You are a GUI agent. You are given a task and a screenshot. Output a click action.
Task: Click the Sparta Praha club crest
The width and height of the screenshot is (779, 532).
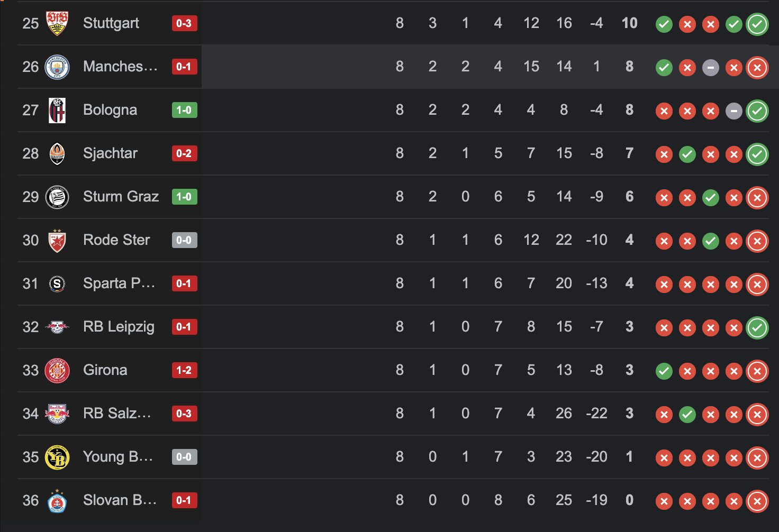[x=57, y=284]
